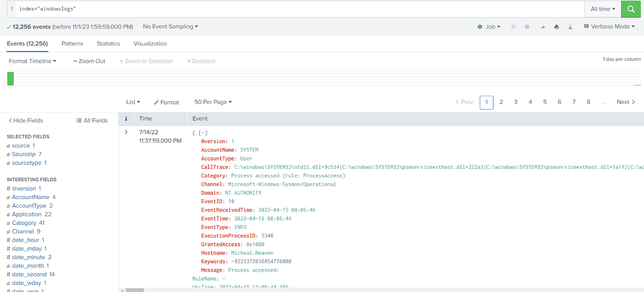Export the search results

click(570, 27)
